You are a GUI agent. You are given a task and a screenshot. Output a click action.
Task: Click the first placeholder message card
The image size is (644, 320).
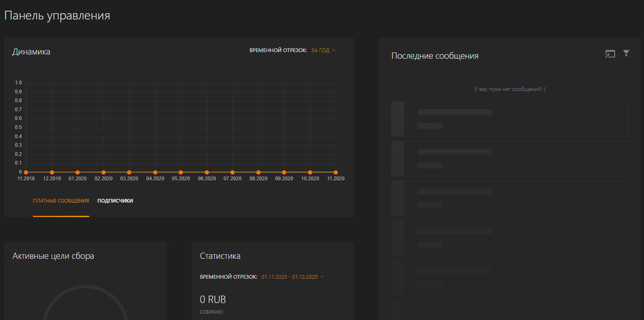[x=510, y=119]
